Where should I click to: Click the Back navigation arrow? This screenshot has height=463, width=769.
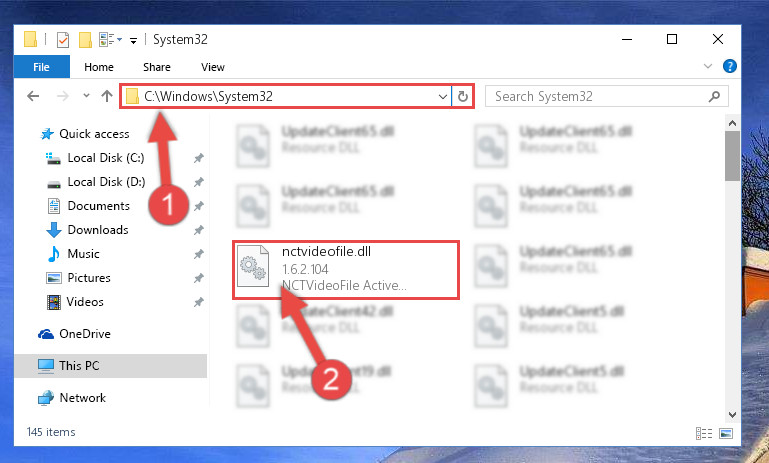point(33,96)
